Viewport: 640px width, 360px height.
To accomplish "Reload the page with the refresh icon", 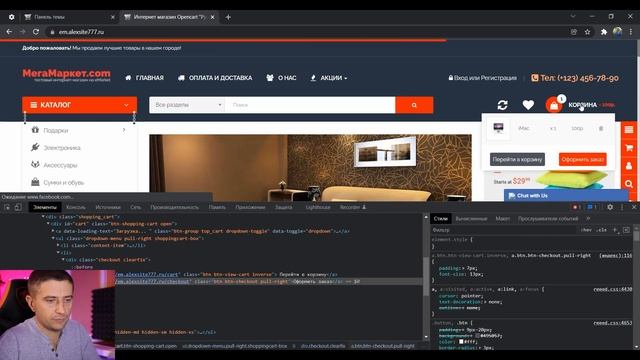I will [36, 32].
